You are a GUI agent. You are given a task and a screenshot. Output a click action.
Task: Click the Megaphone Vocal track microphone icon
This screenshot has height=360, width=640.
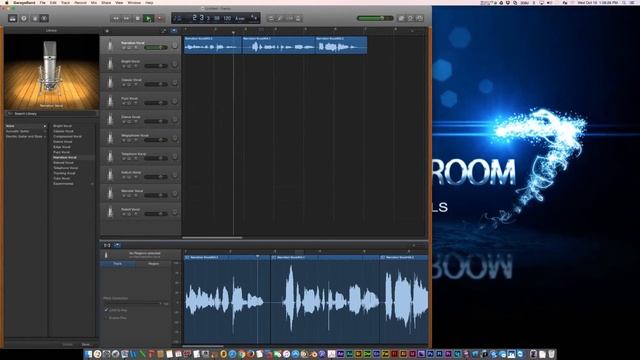point(110,138)
